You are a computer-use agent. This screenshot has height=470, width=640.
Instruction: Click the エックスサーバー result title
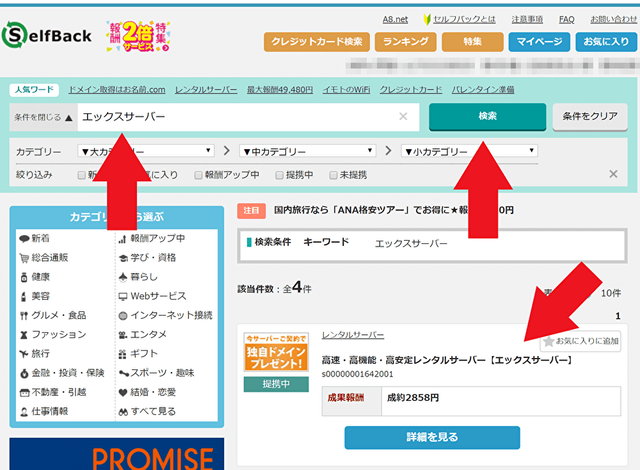point(447,360)
